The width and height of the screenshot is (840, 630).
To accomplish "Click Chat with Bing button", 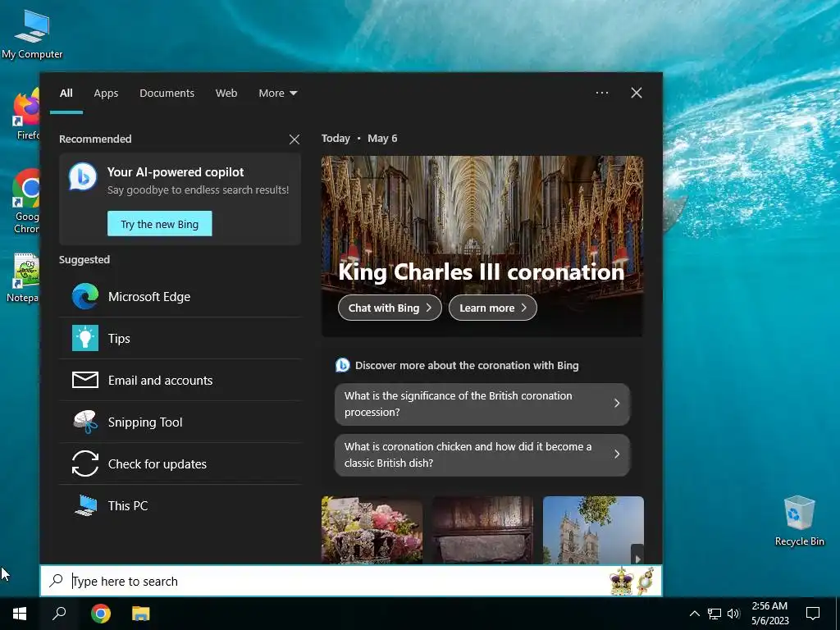I will [390, 308].
